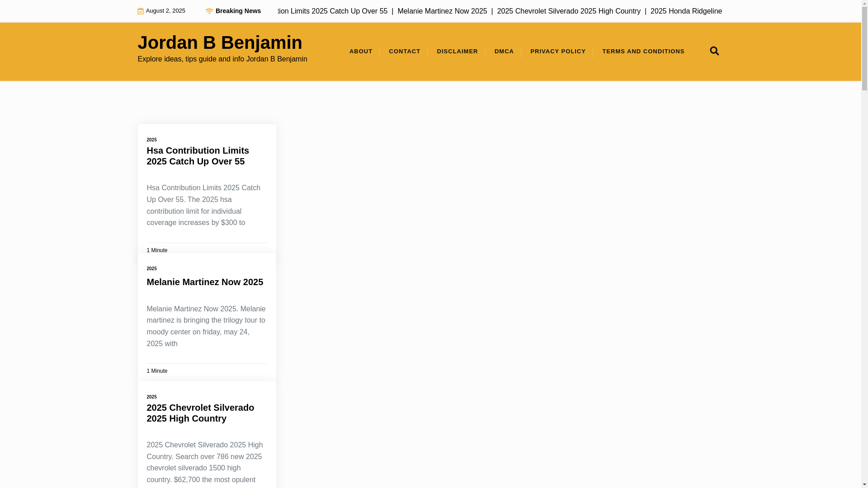Open the CONTACT menu item
Screen dimensions: 868x488
(x=405, y=52)
